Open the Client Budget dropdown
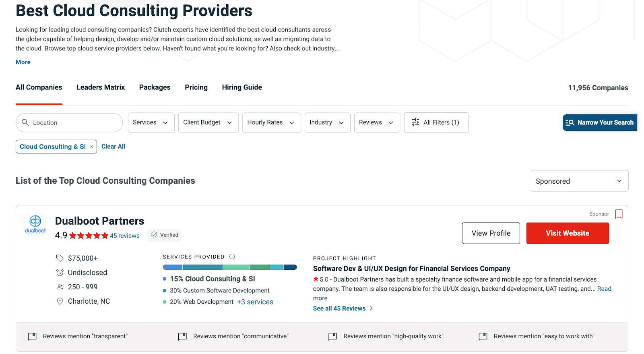The height and width of the screenshot is (354, 644). click(x=208, y=122)
